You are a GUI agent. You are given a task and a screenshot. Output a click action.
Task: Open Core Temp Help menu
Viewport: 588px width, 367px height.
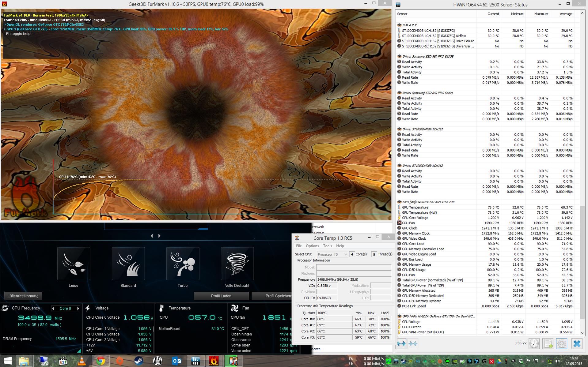pos(340,246)
